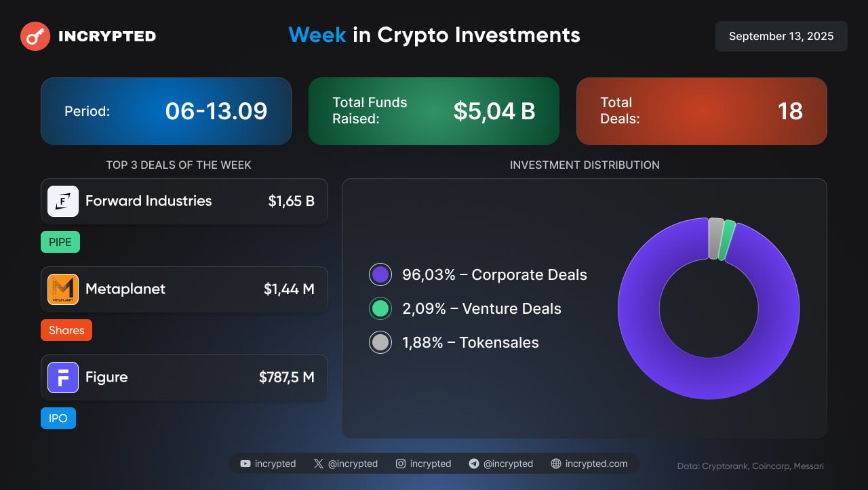Click the Incrypted key logo icon

[x=35, y=36]
